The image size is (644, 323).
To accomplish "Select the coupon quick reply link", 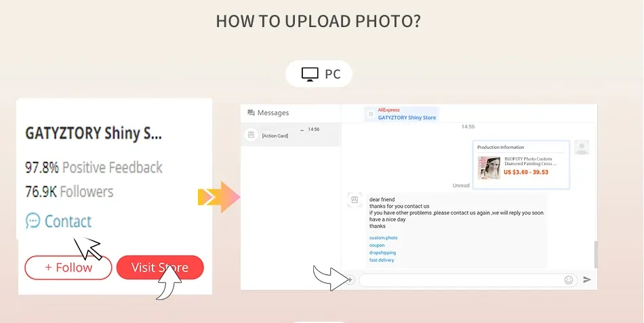I will 377,245.
